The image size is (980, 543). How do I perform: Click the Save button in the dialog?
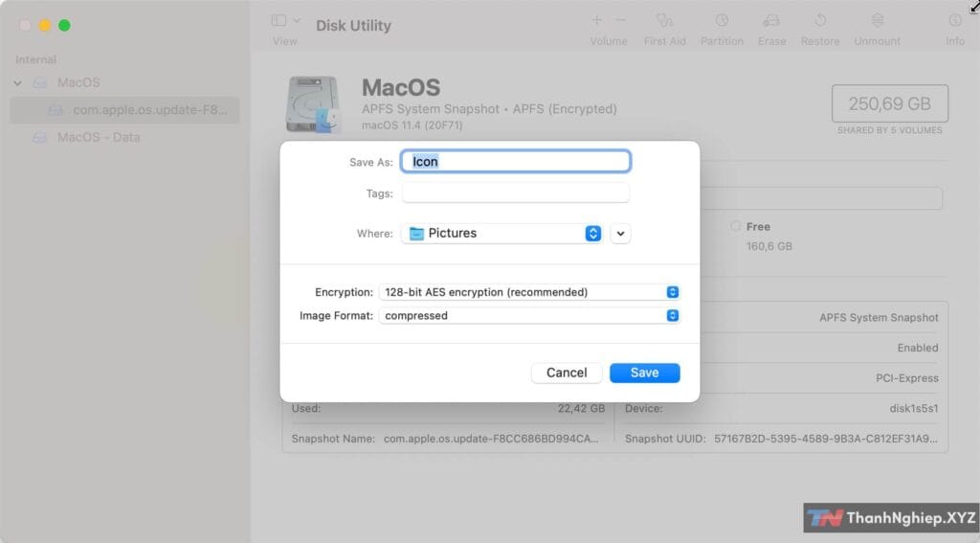644,373
